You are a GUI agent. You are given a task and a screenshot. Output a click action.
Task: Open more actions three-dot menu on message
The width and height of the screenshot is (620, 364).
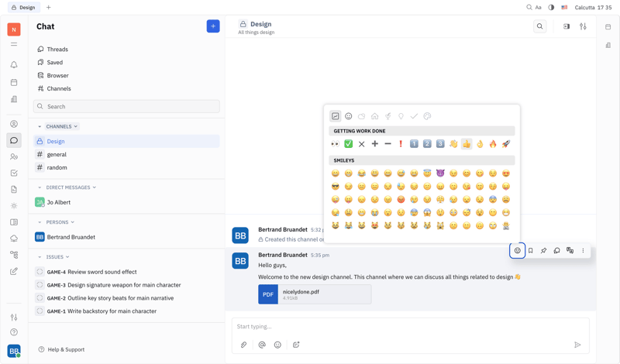pyautogui.click(x=583, y=251)
